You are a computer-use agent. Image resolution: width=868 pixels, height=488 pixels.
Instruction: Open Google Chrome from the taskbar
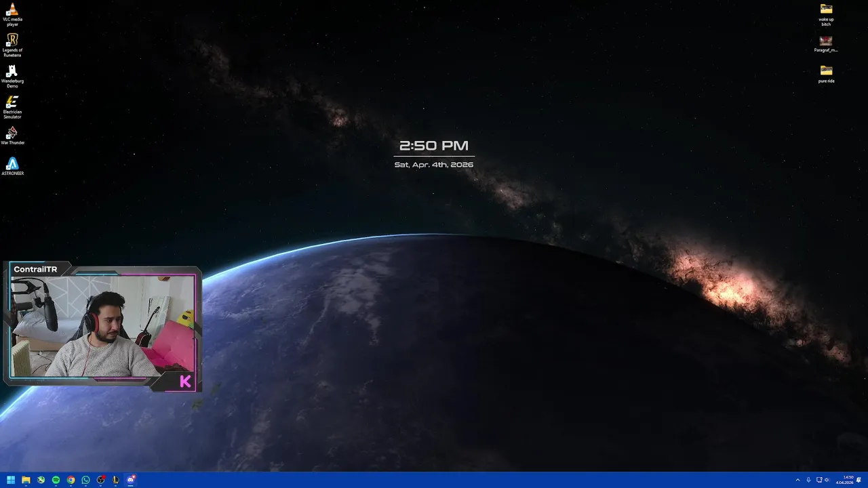71,480
